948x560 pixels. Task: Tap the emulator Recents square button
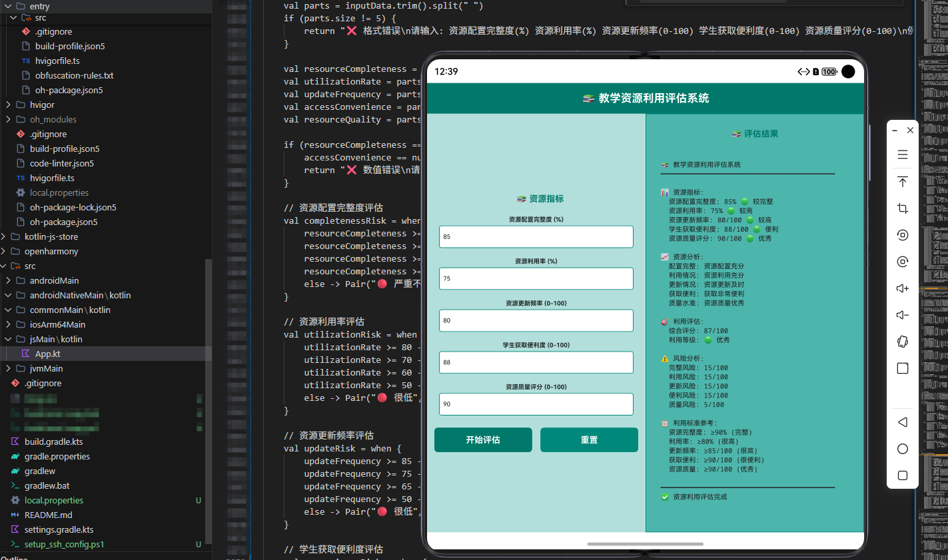click(903, 475)
